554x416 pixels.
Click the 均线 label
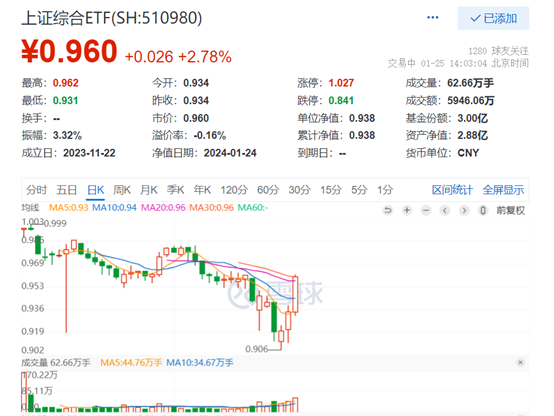30,207
